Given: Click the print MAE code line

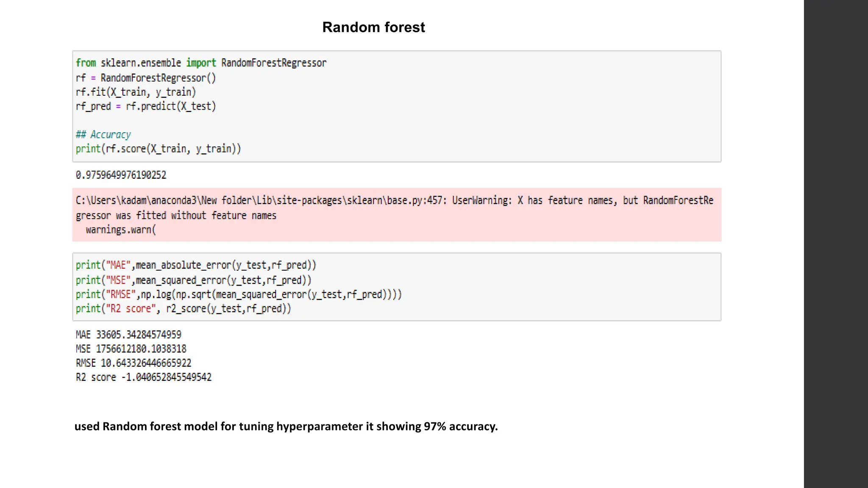Looking at the screenshot, I should tap(196, 265).
